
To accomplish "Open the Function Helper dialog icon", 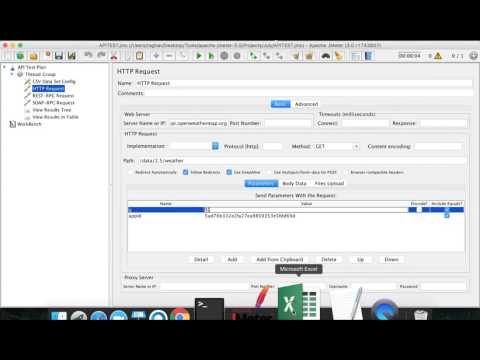I will [356, 56].
